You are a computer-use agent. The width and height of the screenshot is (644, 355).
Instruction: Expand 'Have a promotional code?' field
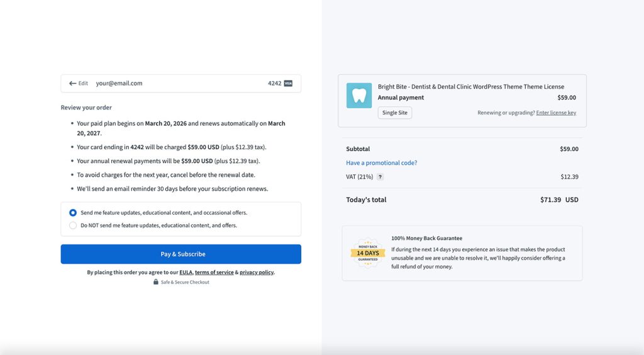point(381,163)
